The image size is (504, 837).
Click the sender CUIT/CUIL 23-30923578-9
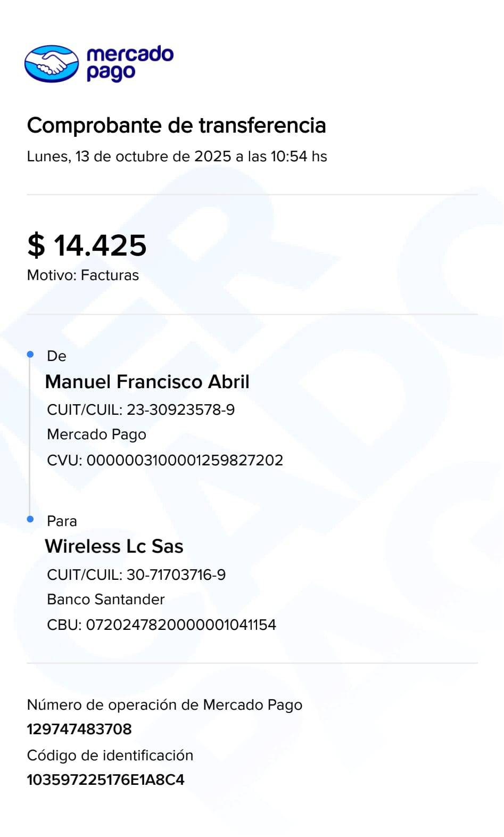(x=141, y=409)
